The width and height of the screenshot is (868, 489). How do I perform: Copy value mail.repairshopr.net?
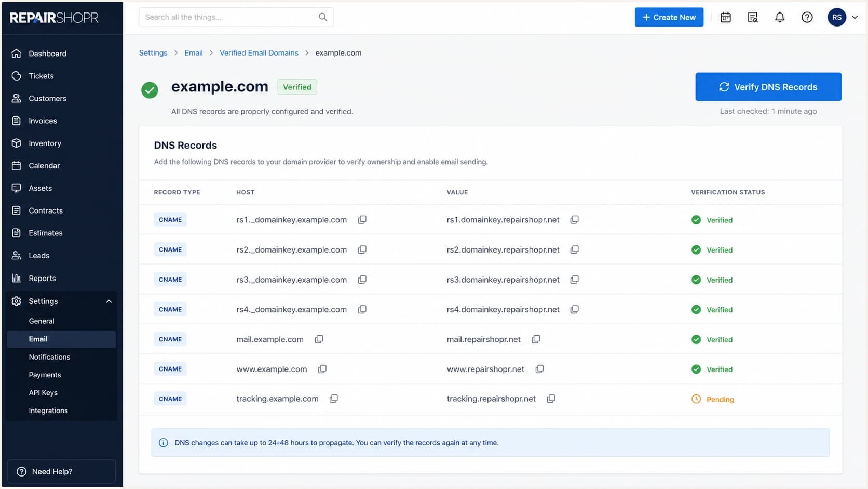[x=536, y=339]
